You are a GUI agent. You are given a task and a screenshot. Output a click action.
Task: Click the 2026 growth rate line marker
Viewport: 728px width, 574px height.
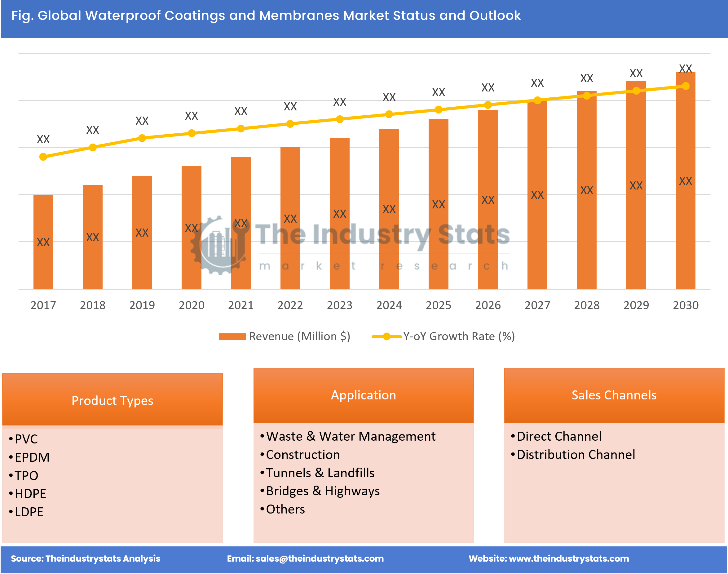[x=488, y=105]
